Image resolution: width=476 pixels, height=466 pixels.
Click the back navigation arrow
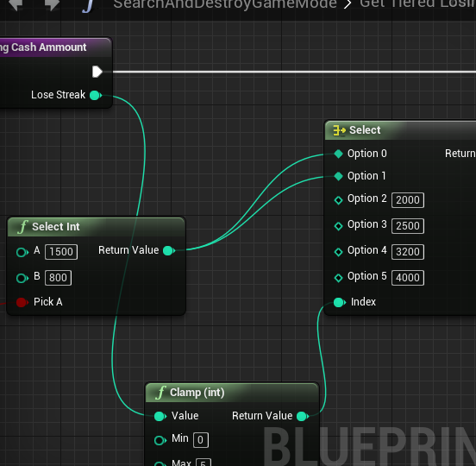click(x=16, y=4)
